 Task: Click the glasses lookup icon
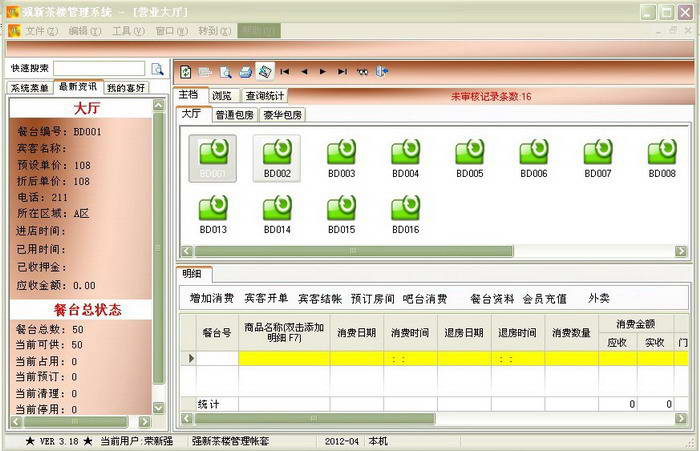coord(362,71)
